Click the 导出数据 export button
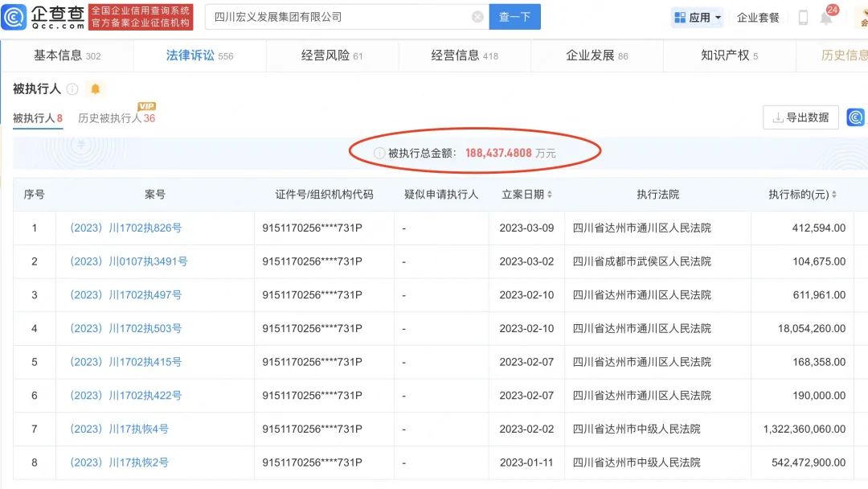This screenshot has height=489, width=868. [800, 117]
